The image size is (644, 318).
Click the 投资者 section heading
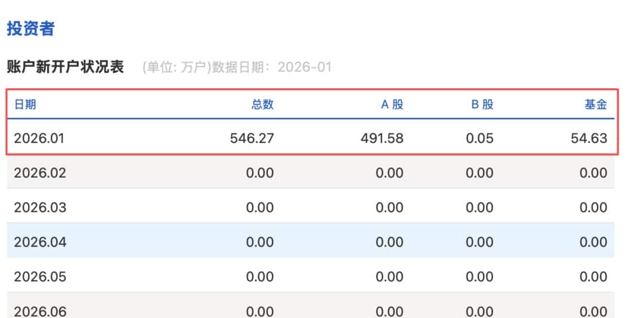pos(31,29)
